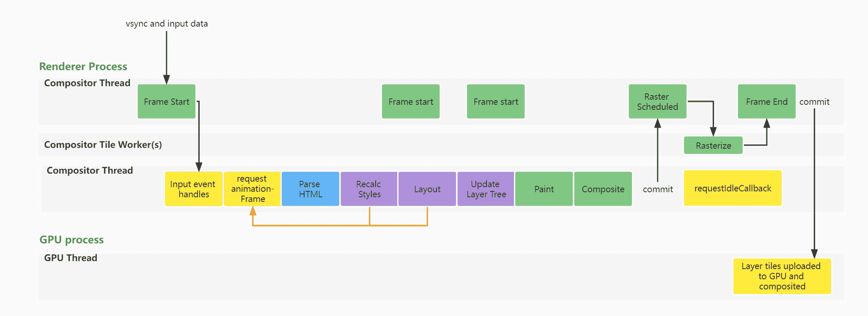
Task: Select the green Rasterize block
Action: click(713, 145)
